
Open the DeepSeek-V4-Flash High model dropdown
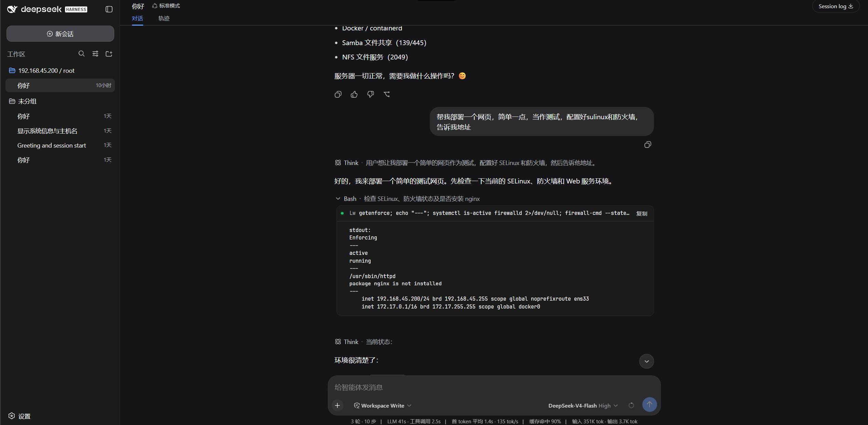click(583, 406)
